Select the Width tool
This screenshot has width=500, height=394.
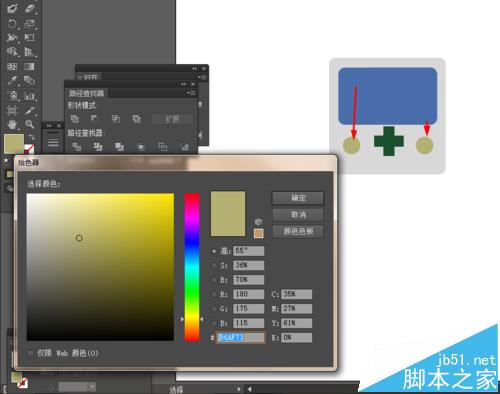click(x=12, y=38)
